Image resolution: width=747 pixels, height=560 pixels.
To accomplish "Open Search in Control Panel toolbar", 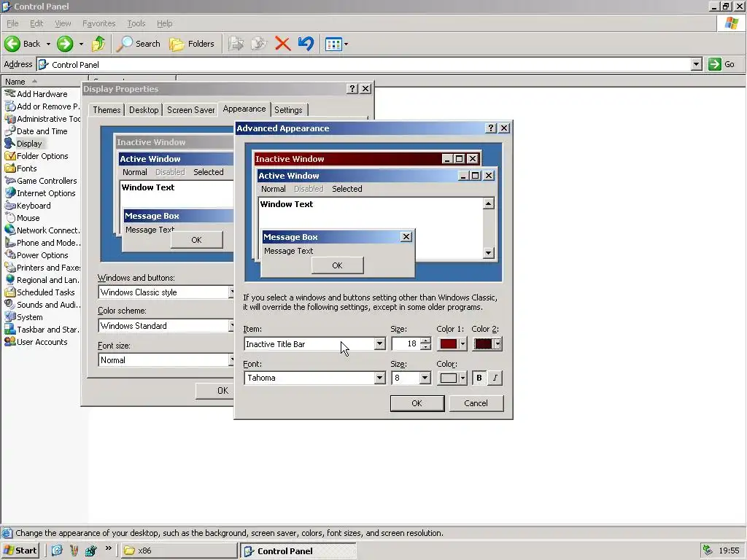I will [x=139, y=44].
